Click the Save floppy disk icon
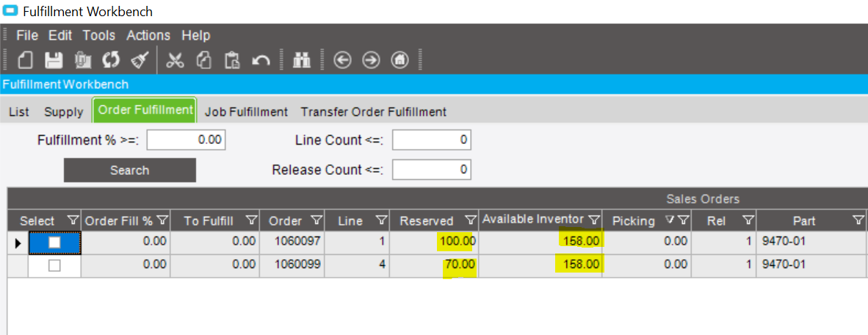 [x=54, y=60]
